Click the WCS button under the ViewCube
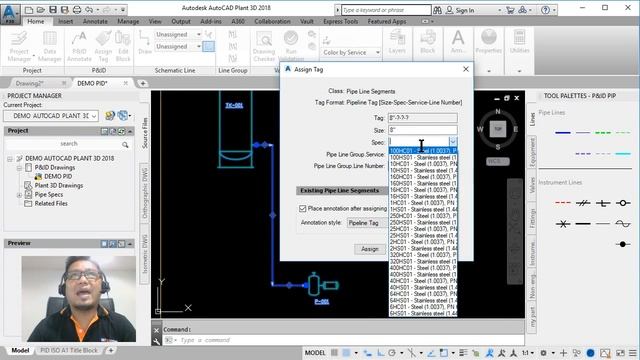The width and height of the screenshot is (640, 360). pyautogui.click(x=498, y=161)
